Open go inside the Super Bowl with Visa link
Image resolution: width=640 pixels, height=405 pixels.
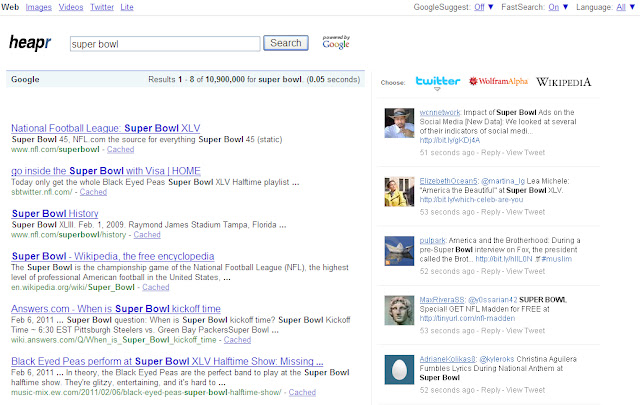(x=106, y=171)
